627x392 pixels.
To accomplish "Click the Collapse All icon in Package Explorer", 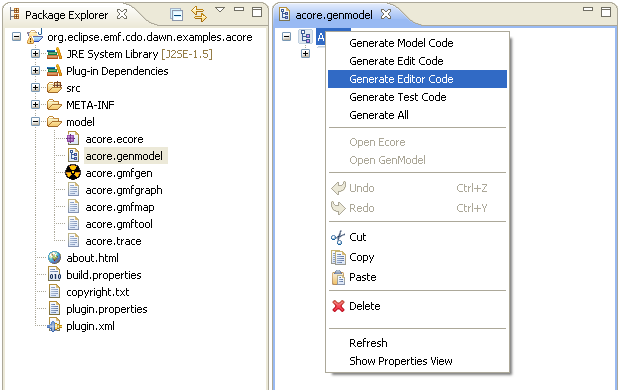I will (x=176, y=15).
